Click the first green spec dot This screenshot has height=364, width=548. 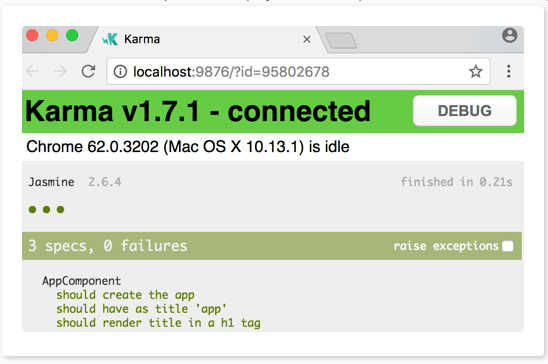tap(33, 209)
